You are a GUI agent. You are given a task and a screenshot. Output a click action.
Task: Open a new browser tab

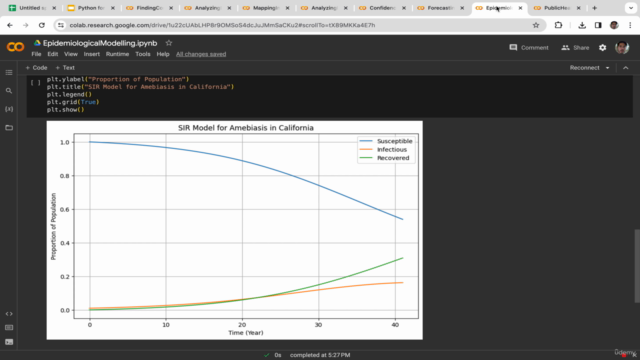594,8
